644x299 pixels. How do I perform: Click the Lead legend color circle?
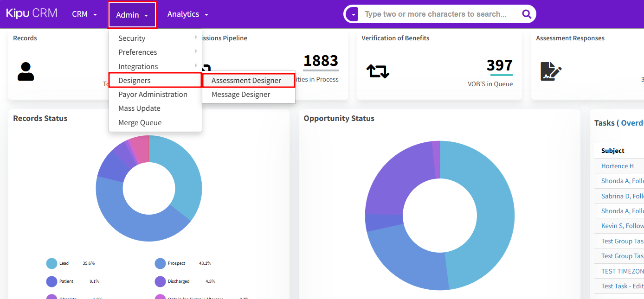52,263
